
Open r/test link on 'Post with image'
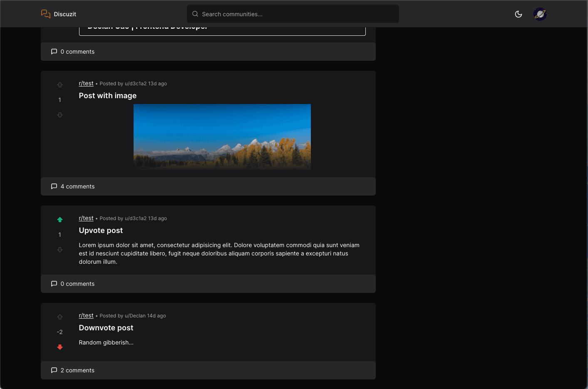(86, 83)
